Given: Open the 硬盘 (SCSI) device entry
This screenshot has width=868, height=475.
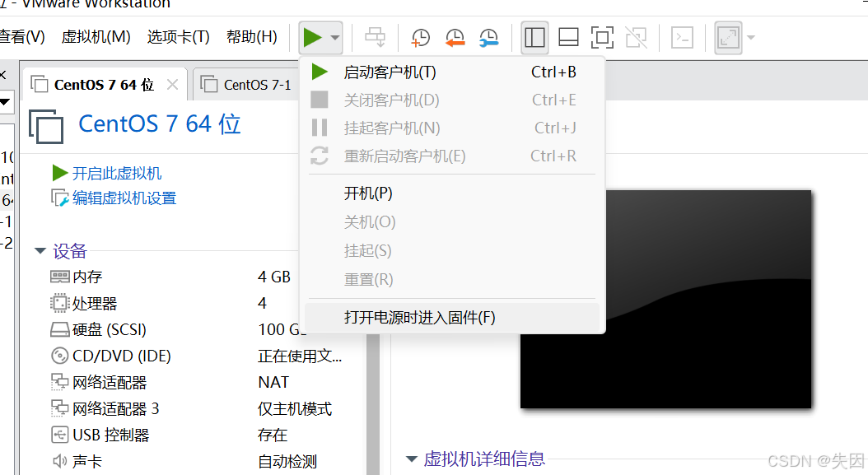Looking at the screenshot, I should click(x=98, y=330).
